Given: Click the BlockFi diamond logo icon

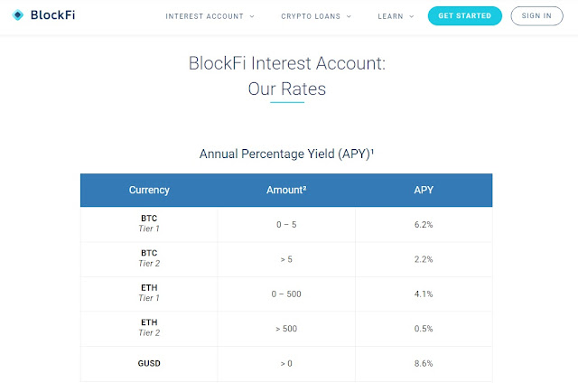Looking at the screenshot, I should 18,15.
